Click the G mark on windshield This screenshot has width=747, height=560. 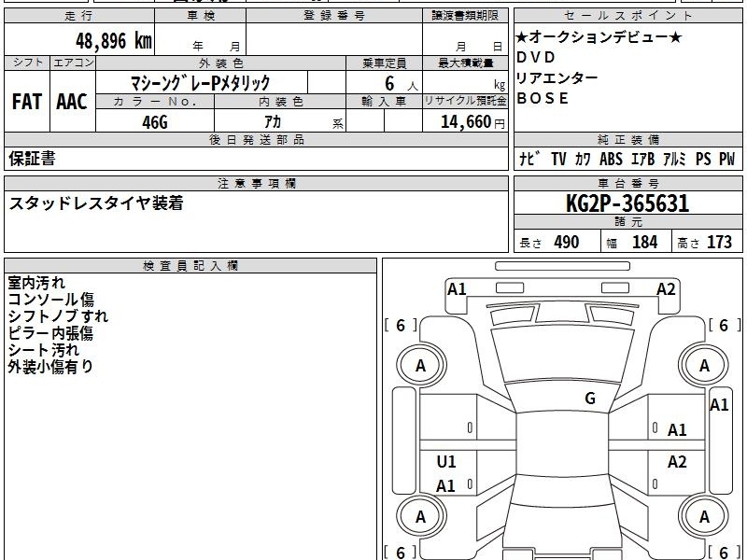pyautogui.click(x=590, y=399)
